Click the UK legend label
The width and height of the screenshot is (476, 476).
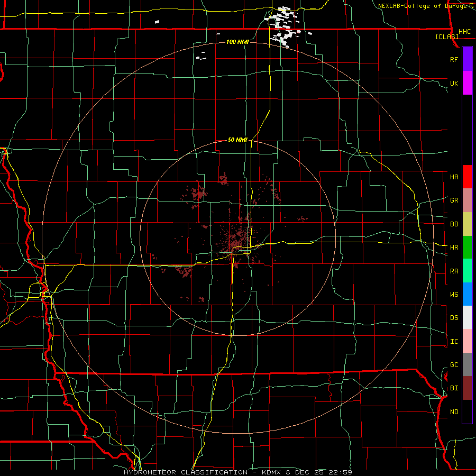coord(454,83)
